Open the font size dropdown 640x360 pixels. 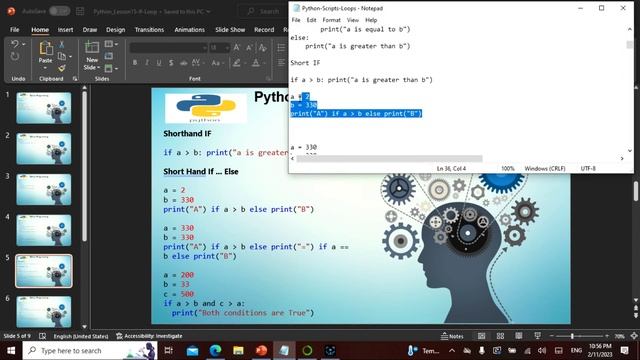coord(227,48)
